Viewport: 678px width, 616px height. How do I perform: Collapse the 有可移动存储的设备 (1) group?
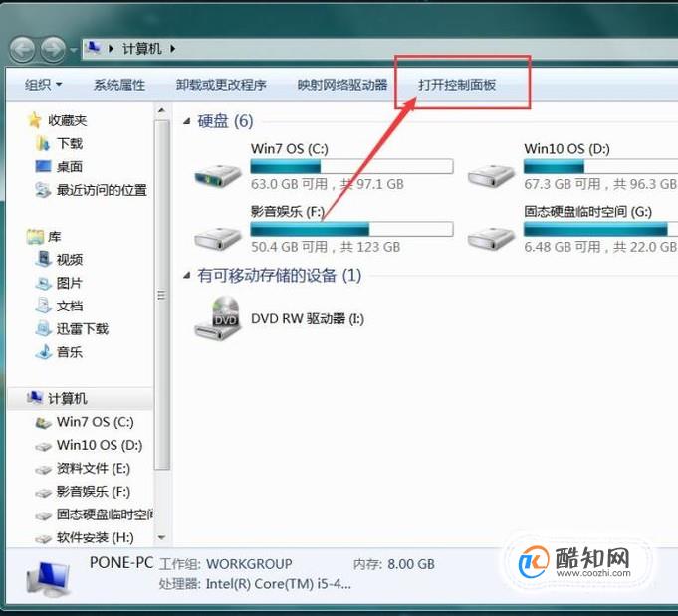coord(187,275)
